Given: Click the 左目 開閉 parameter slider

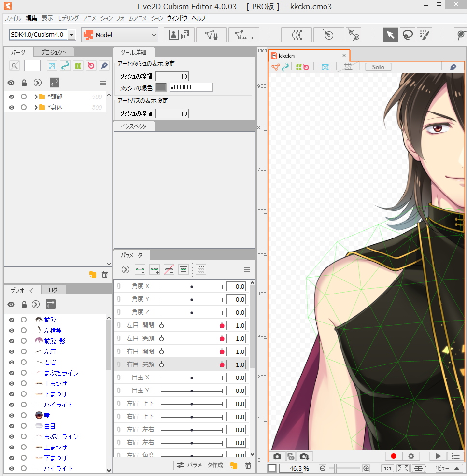Looking at the screenshot, I should point(192,326).
